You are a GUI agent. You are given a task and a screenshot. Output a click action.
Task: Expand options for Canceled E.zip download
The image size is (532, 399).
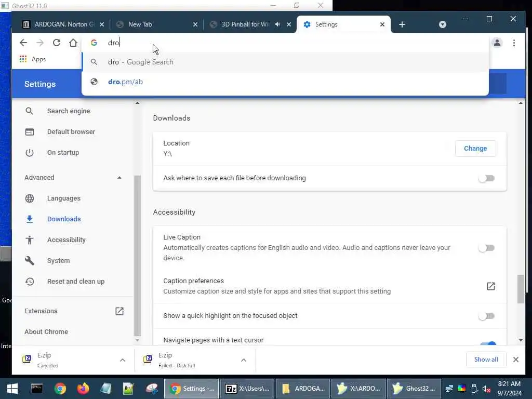(123, 361)
